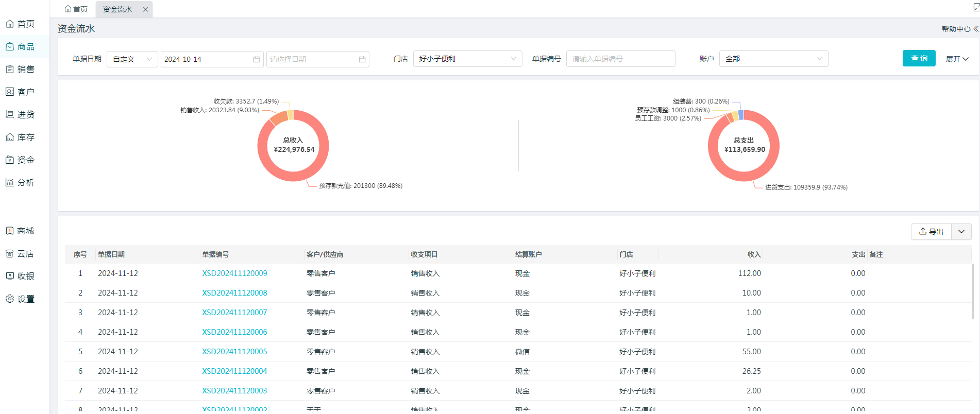Click the 总收入 donut chart center
The width and height of the screenshot is (980, 414).
click(294, 145)
